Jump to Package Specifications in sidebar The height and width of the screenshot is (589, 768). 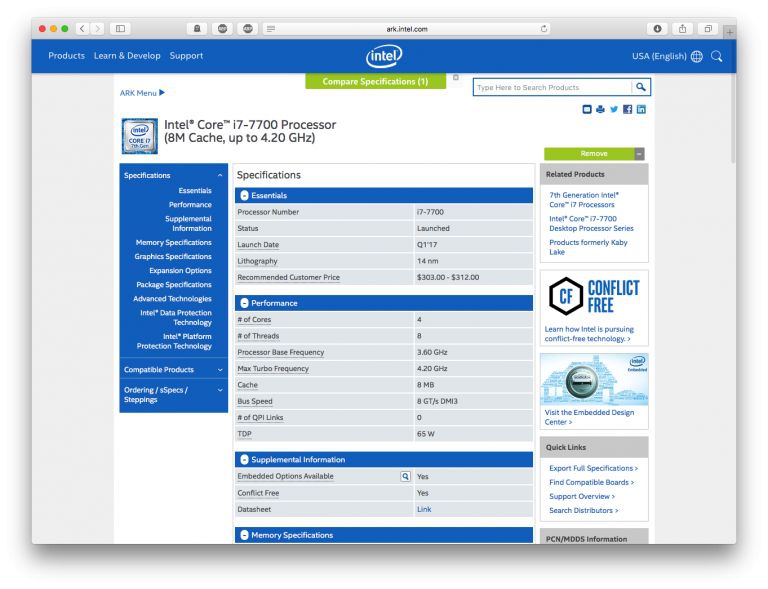point(174,285)
